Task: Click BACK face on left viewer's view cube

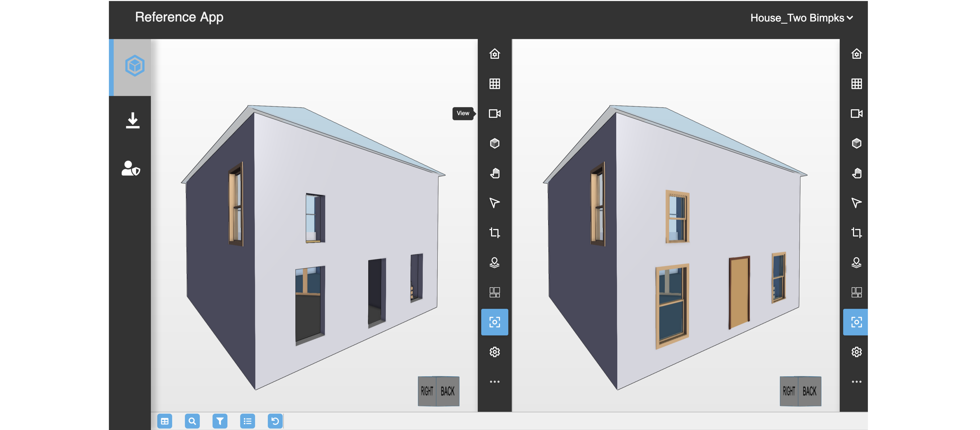Action: 447,391
